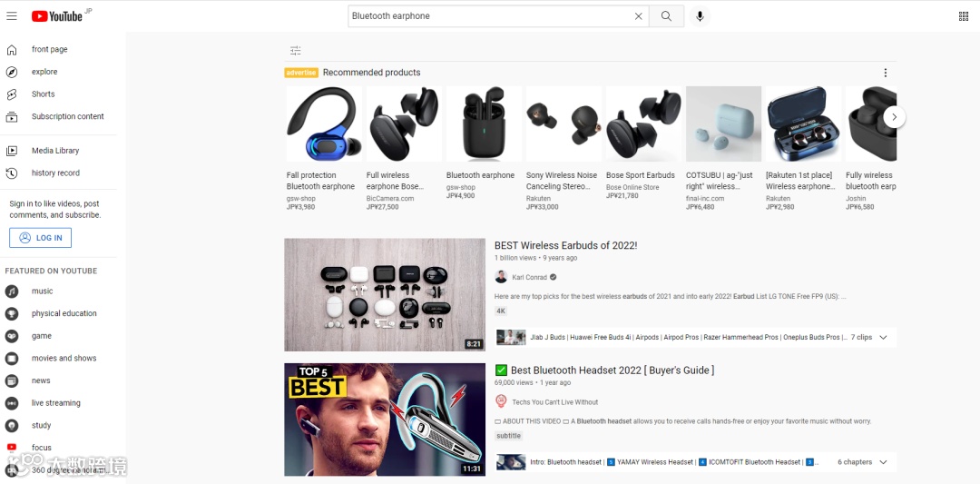Open COTSUBU ag wireless product
Image resolution: width=980 pixels, height=484 pixels.
[x=724, y=148]
